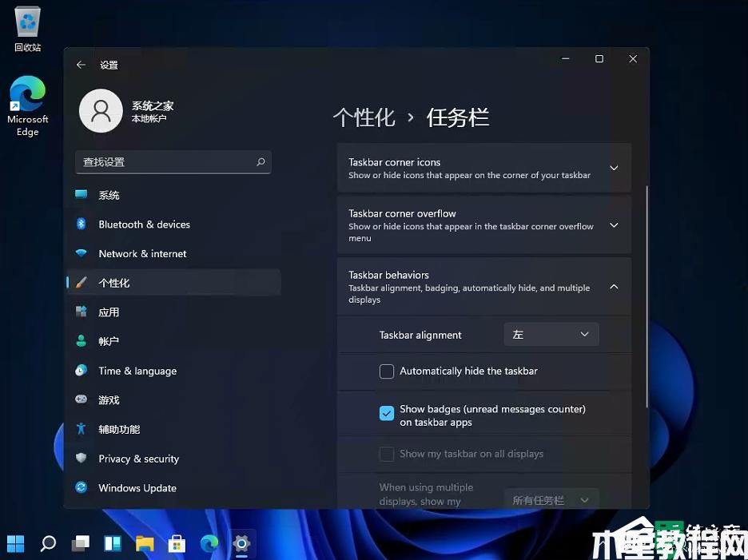
Task: Open File Explorer from taskbar
Action: click(x=145, y=543)
